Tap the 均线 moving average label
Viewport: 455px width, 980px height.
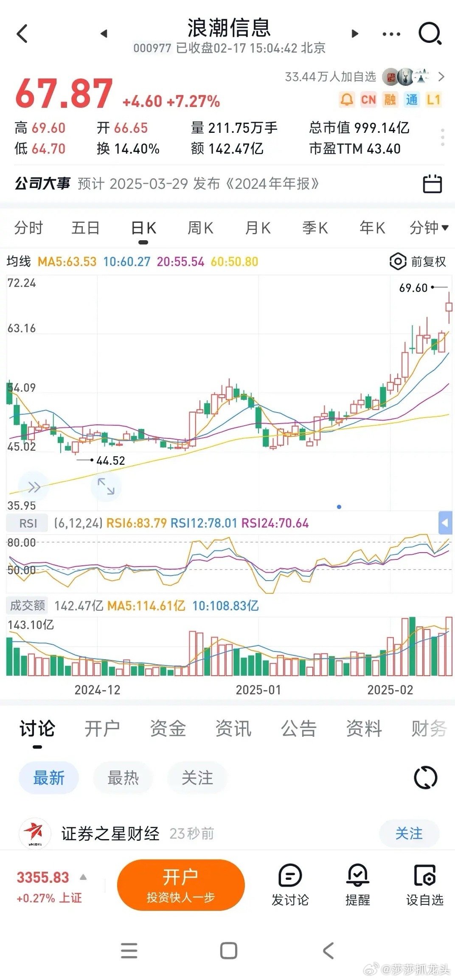18,261
